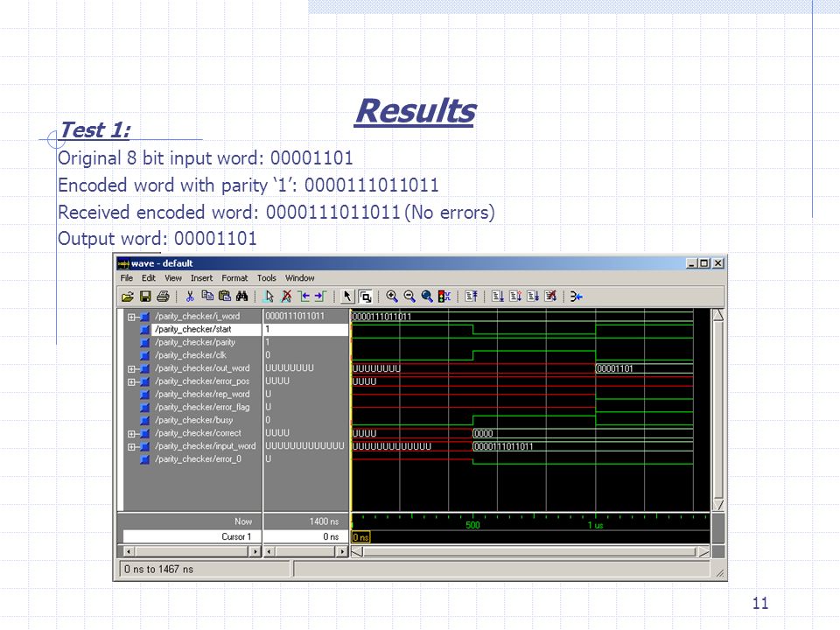The image size is (840, 630).
Task: Click the Zoom Out magnifier icon
Action: pyautogui.click(x=409, y=297)
